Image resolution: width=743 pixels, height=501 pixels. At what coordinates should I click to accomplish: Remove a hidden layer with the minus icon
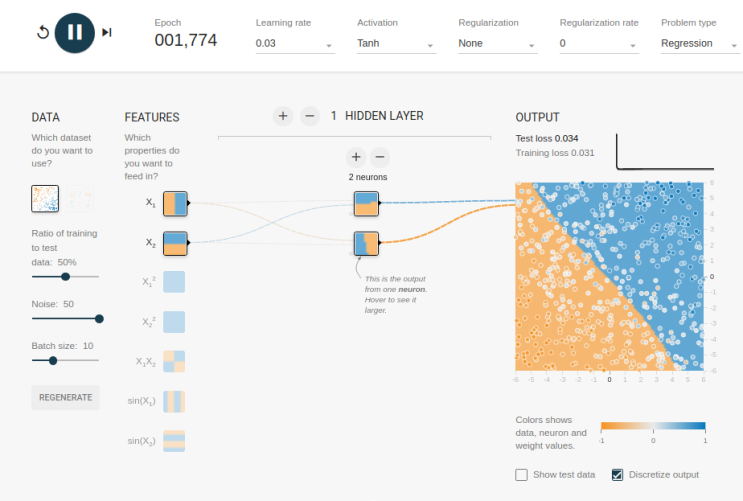(x=309, y=116)
